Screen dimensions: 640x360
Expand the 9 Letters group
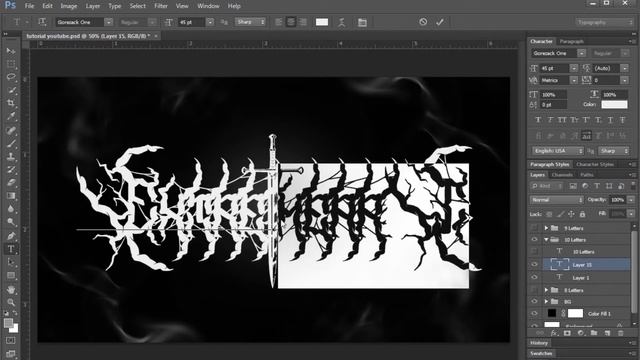[x=546, y=228]
